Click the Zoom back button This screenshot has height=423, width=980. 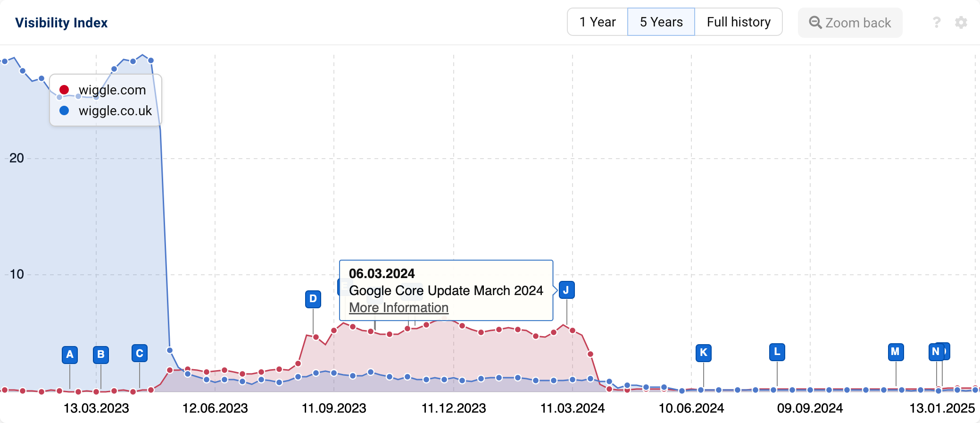point(850,23)
